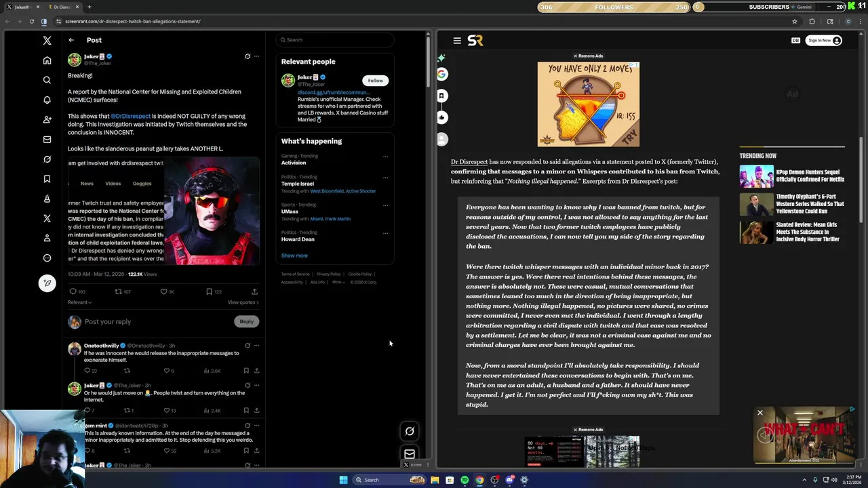Open File Explorer from the taskbar
The image size is (868, 488).
pos(435,480)
